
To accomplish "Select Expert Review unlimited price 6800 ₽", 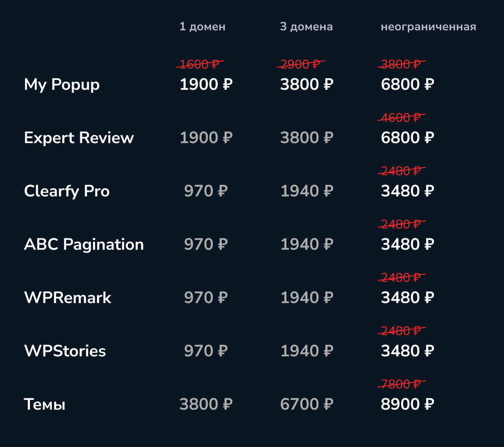I will tap(407, 138).
